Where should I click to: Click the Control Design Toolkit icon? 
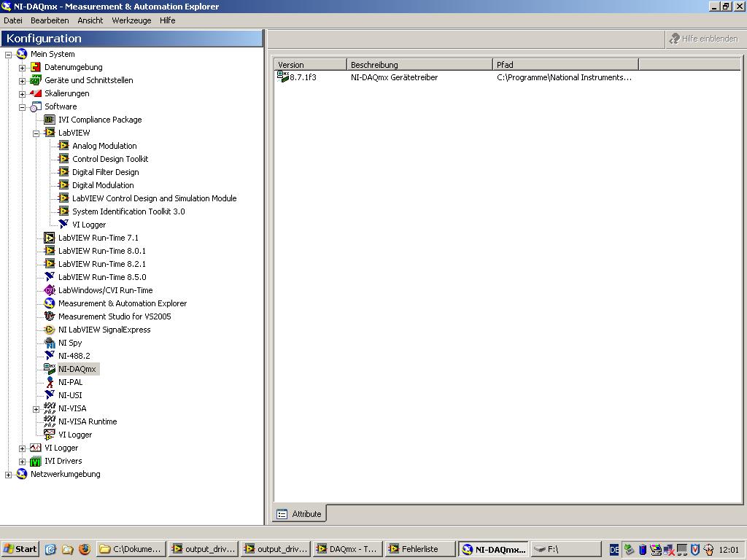click(x=63, y=159)
